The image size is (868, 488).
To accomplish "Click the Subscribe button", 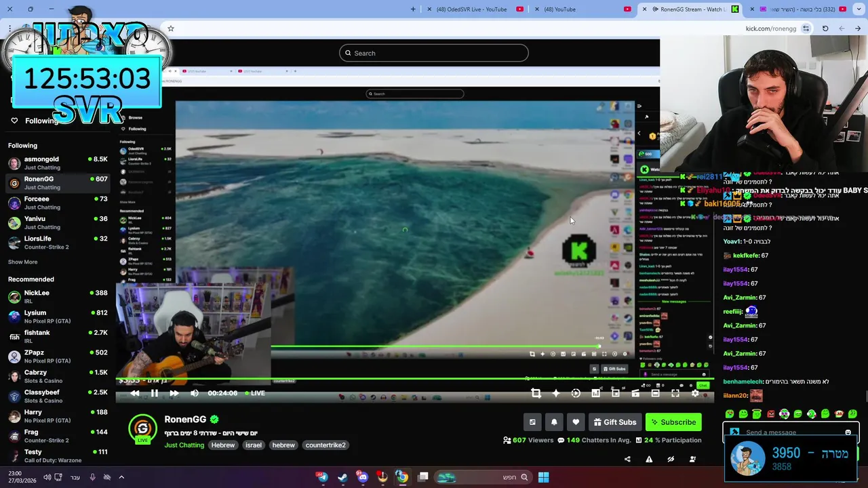I will [673, 422].
